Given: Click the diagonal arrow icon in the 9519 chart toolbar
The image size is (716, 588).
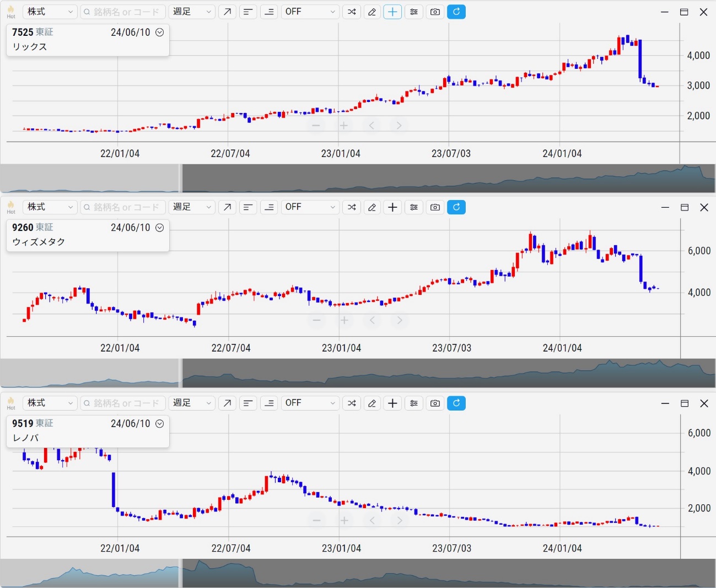Looking at the screenshot, I should click(227, 403).
